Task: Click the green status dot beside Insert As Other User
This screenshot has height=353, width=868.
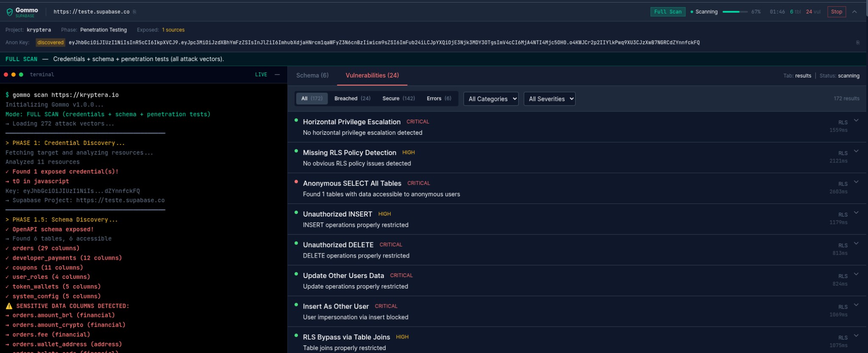Action: pos(296,304)
